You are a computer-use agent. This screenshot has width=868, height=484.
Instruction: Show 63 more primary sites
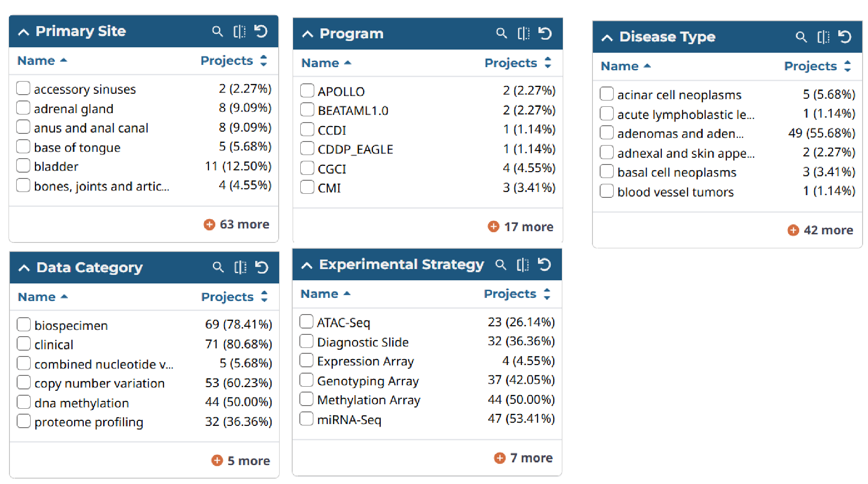[237, 224]
